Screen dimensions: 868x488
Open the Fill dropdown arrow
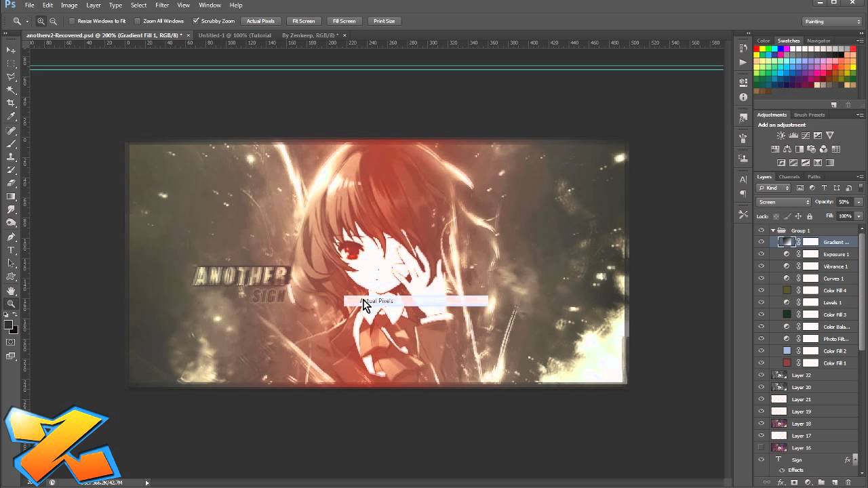pyautogui.click(x=859, y=216)
